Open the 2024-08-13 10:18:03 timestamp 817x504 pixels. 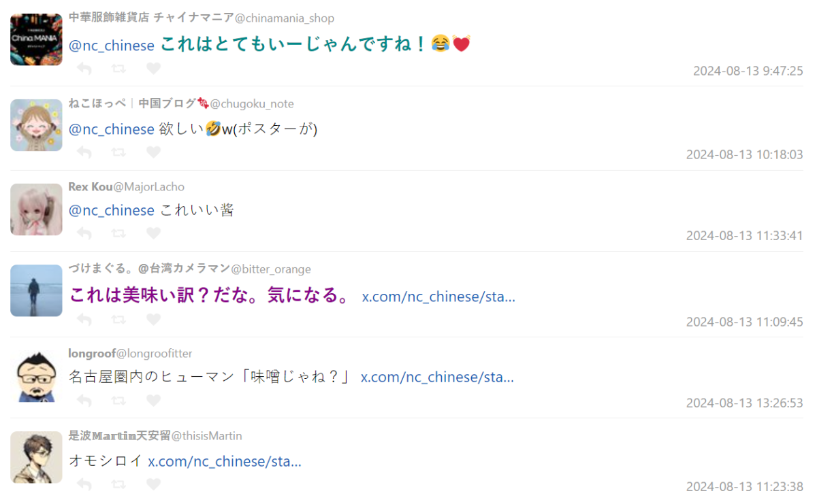pos(744,154)
